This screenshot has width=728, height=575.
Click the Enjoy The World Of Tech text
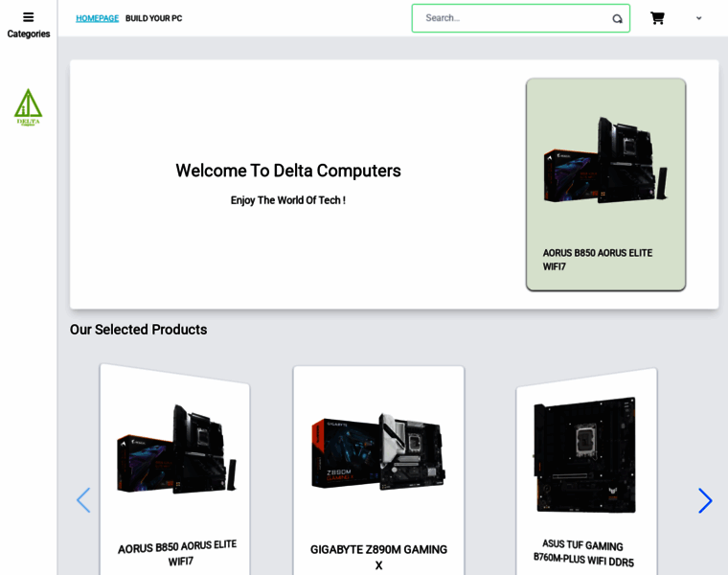288,200
